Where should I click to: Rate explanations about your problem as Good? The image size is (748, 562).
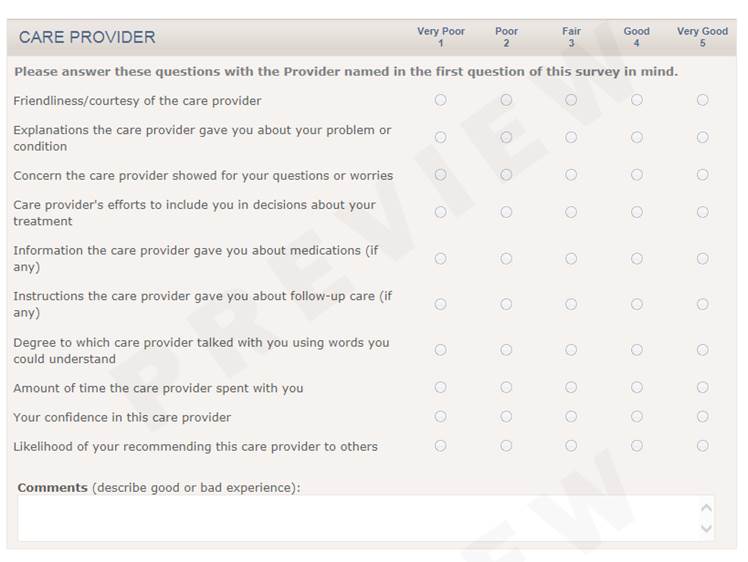click(x=637, y=137)
